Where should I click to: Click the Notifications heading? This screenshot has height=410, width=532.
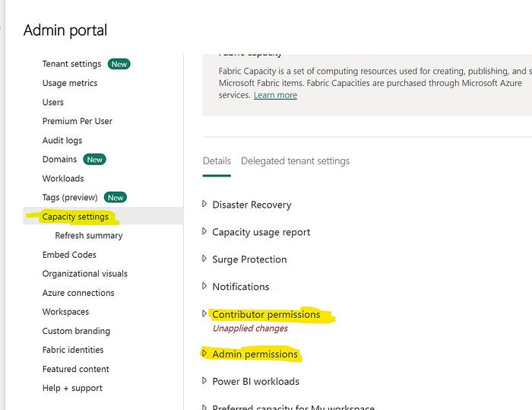click(241, 287)
